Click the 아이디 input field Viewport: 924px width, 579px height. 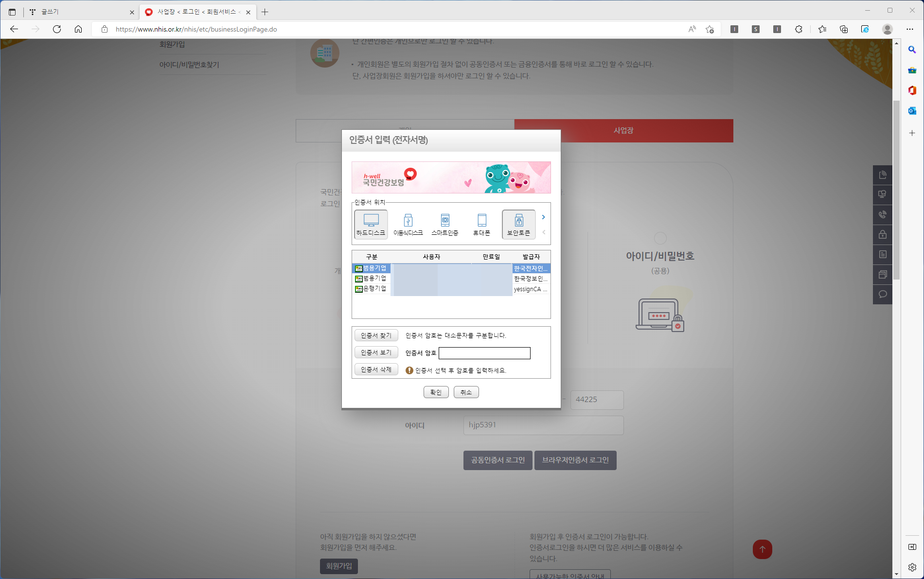pyautogui.click(x=543, y=425)
